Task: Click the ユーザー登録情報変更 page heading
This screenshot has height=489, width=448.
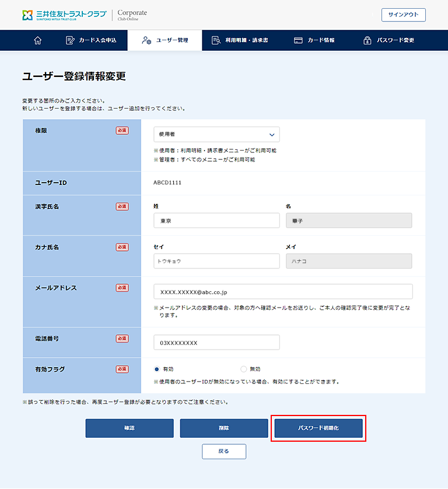Action: click(x=74, y=76)
